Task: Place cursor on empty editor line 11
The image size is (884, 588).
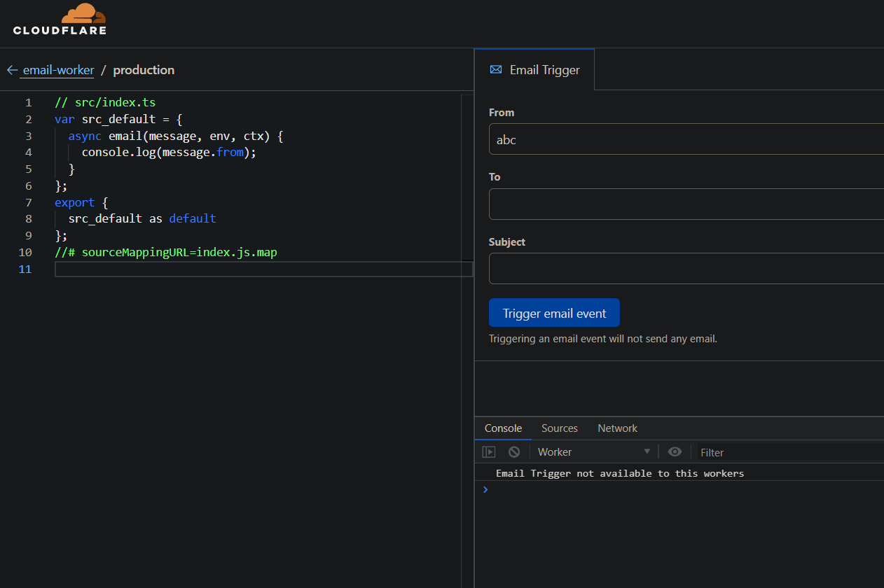Action: (259, 269)
